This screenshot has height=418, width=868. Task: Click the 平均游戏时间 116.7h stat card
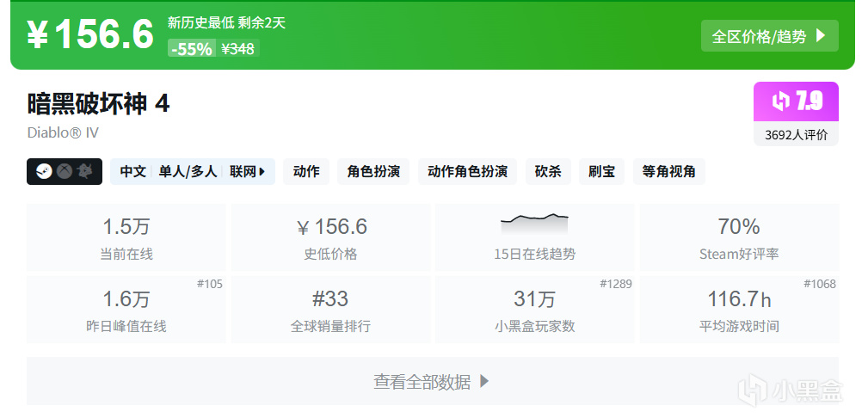tap(739, 310)
